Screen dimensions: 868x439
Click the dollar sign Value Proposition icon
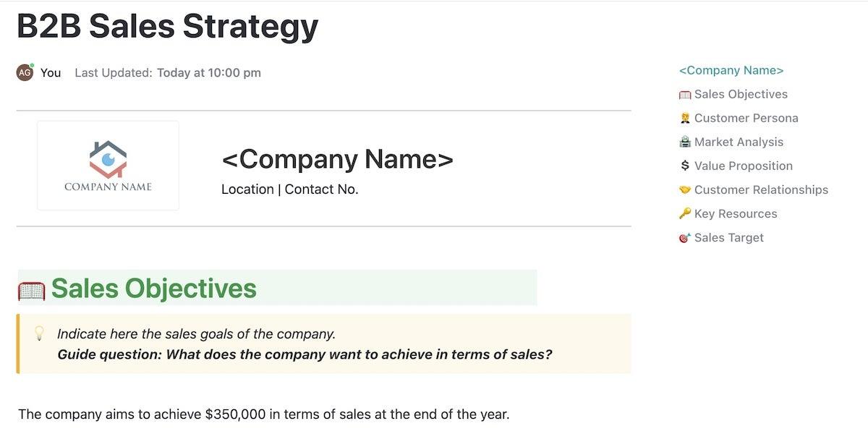pyautogui.click(x=684, y=166)
